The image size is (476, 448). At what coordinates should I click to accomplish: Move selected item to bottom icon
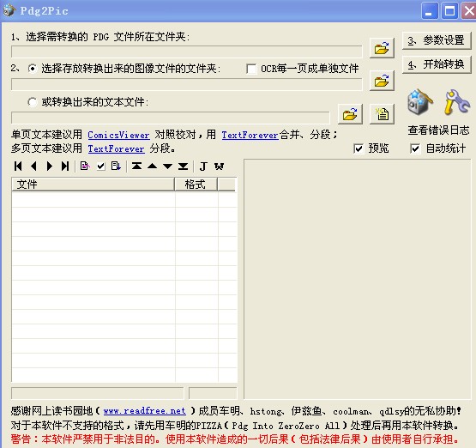coord(183,166)
